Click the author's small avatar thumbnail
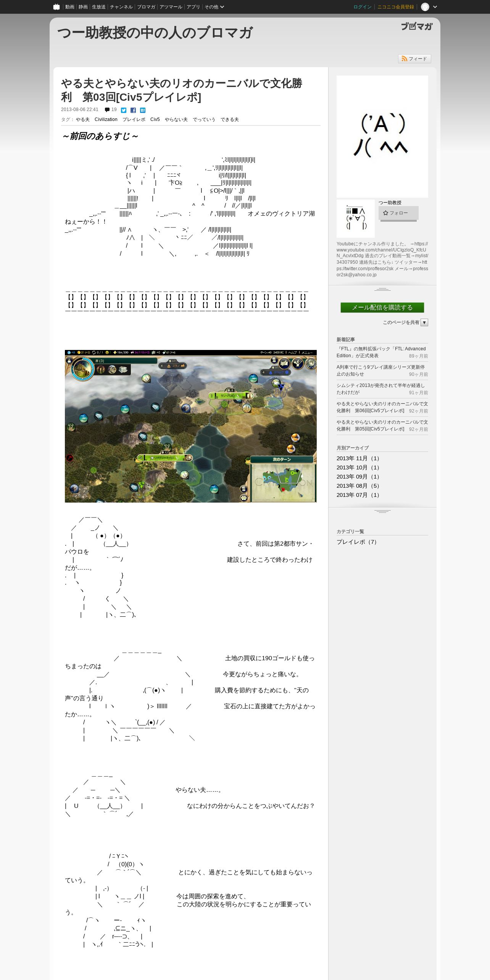This screenshot has width=490, height=980. pos(356,219)
